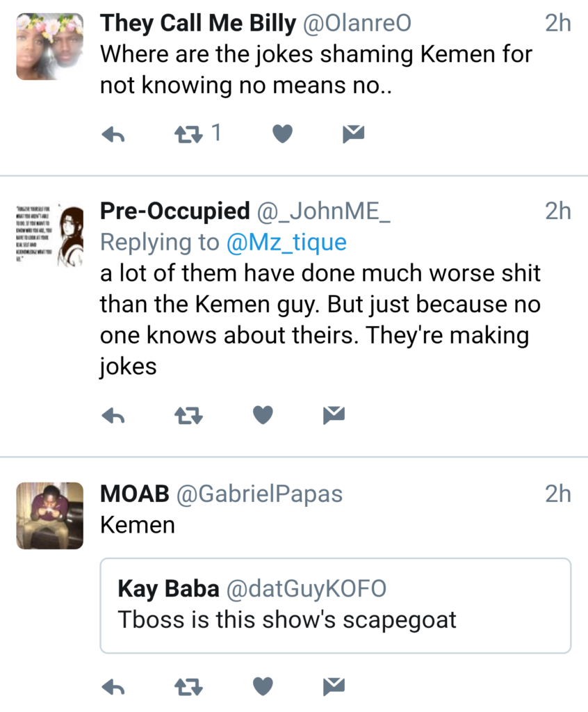Like MOAB's Kemen tweet
Viewport: 588px width, 712px height.
pos(263,687)
